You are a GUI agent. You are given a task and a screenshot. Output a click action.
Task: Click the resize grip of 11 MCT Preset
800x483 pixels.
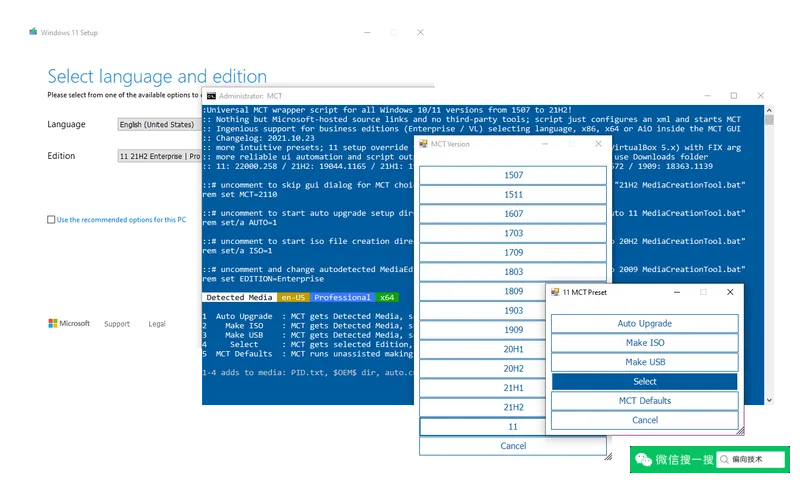[740, 431]
